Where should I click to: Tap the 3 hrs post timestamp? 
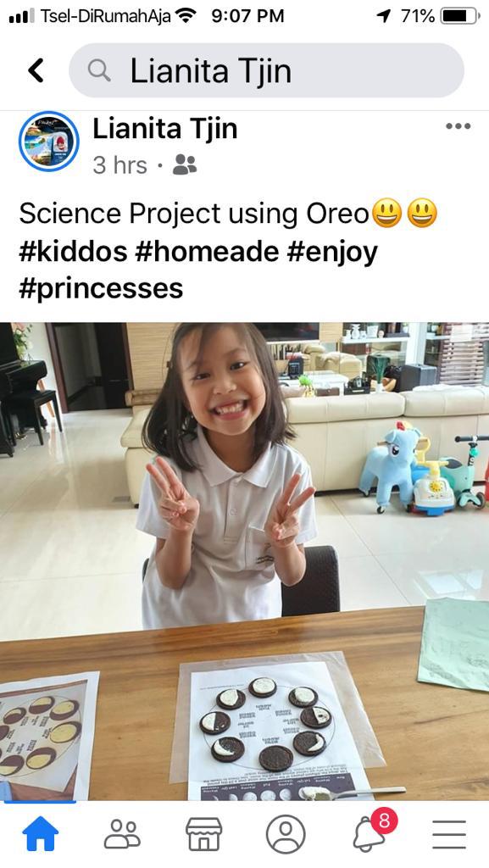coord(120,165)
